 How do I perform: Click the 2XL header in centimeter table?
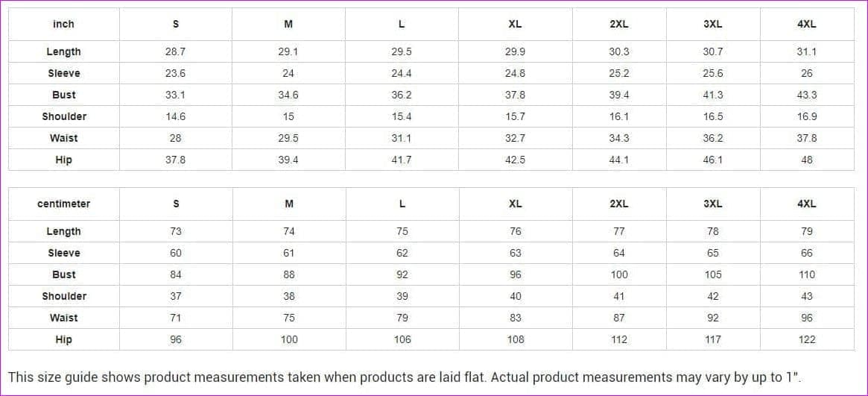click(619, 204)
